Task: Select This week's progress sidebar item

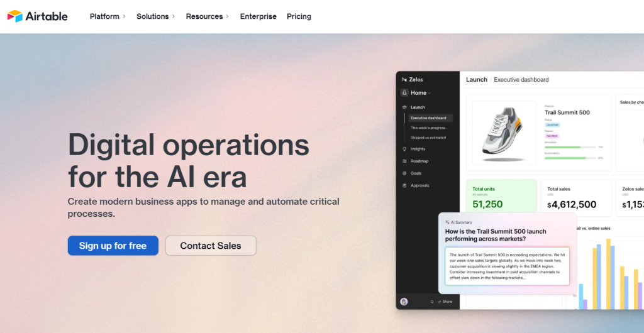Action: pos(428,128)
